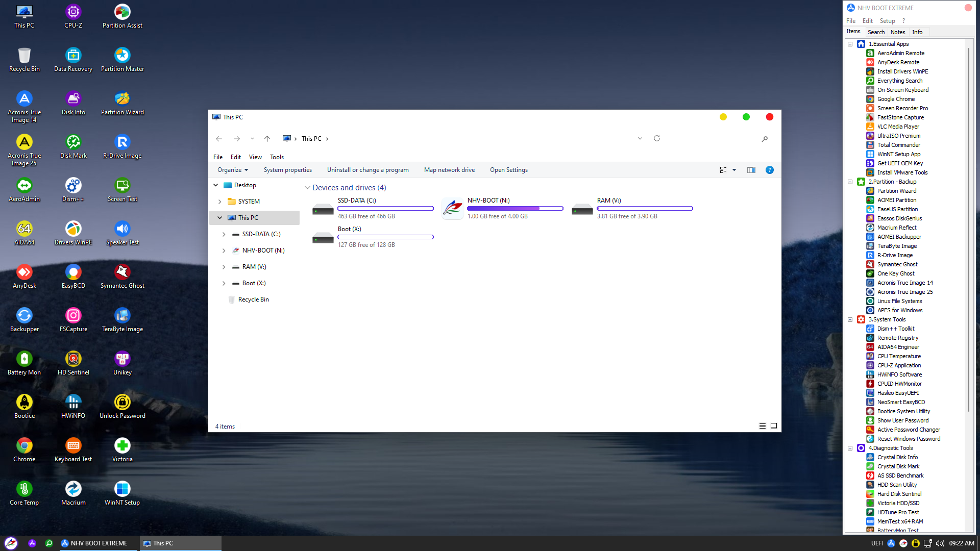
Task: Collapse the 1.Essential Apps group
Action: point(850,44)
